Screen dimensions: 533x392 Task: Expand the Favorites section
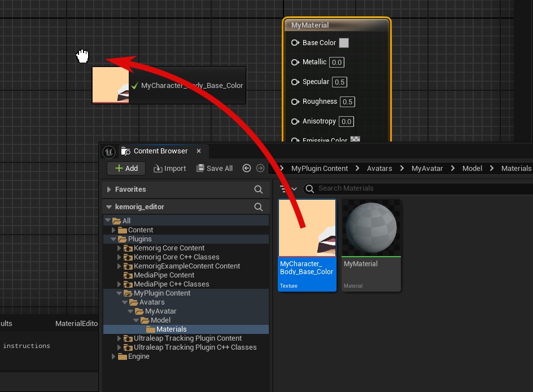[x=109, y=189]
